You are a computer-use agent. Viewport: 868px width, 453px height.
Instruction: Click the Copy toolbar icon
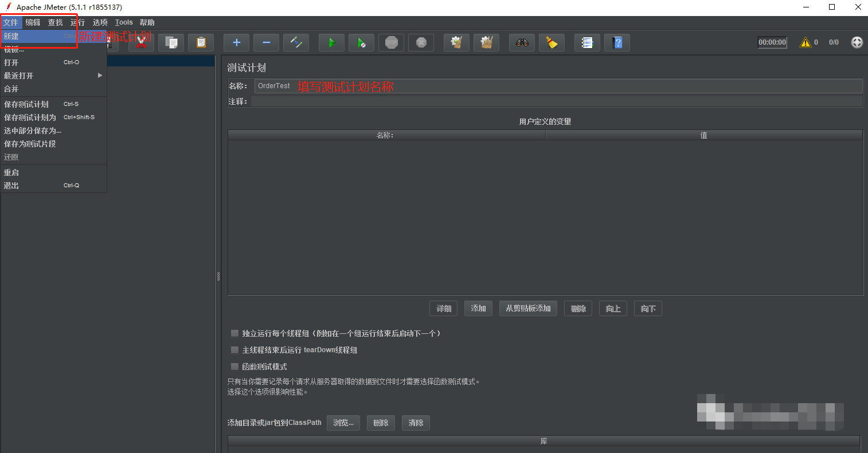click(x=171, y=42)
